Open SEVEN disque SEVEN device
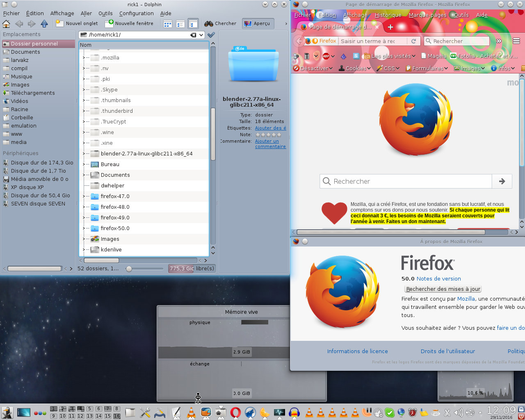The width and height of the screenshot is (525, 420). (38, 204)
